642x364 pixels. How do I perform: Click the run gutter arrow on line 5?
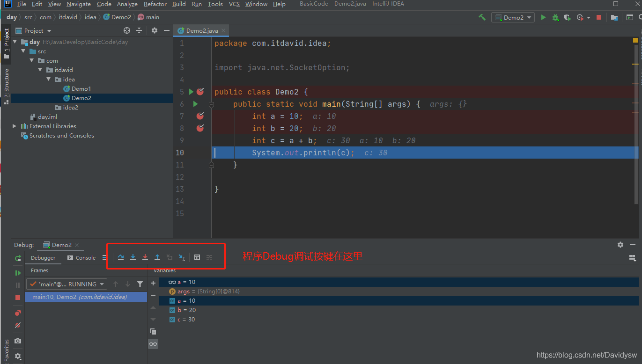191,92
